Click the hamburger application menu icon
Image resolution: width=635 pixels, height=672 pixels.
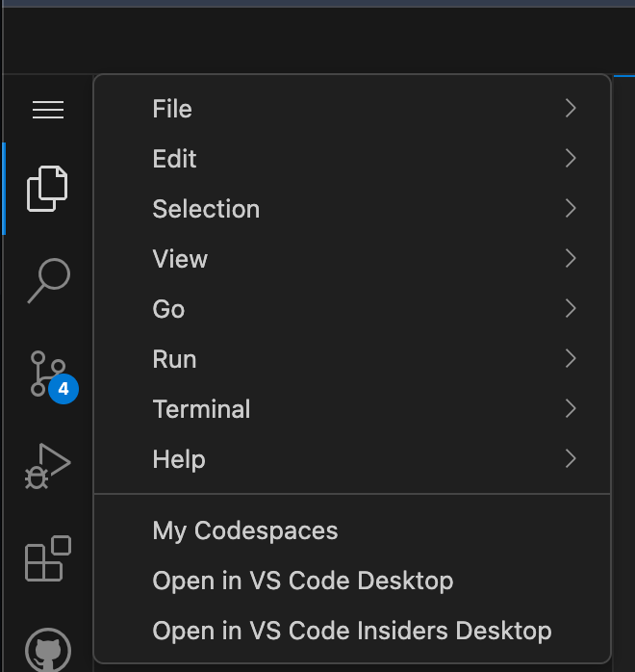pyautogui.click(x=48, y=110)
